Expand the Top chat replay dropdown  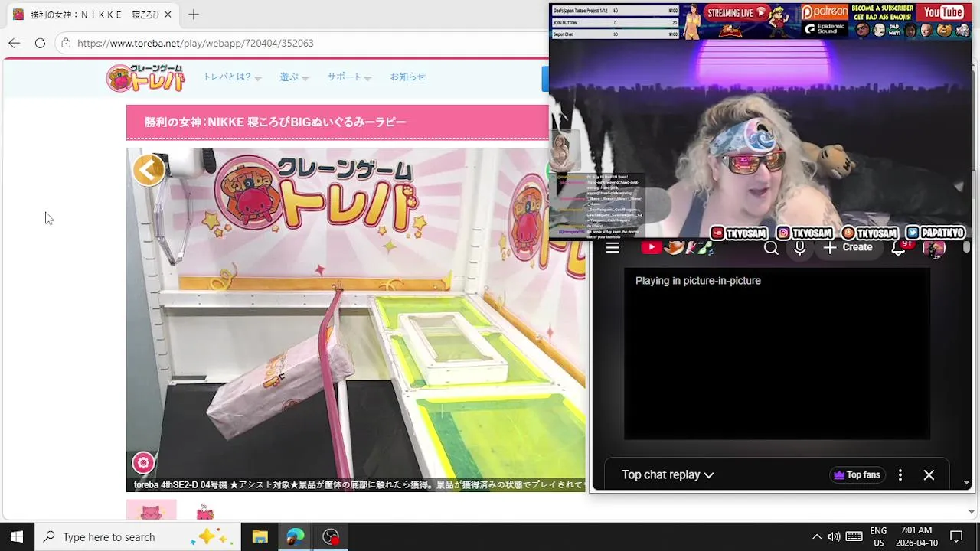(x=668, y=475)
